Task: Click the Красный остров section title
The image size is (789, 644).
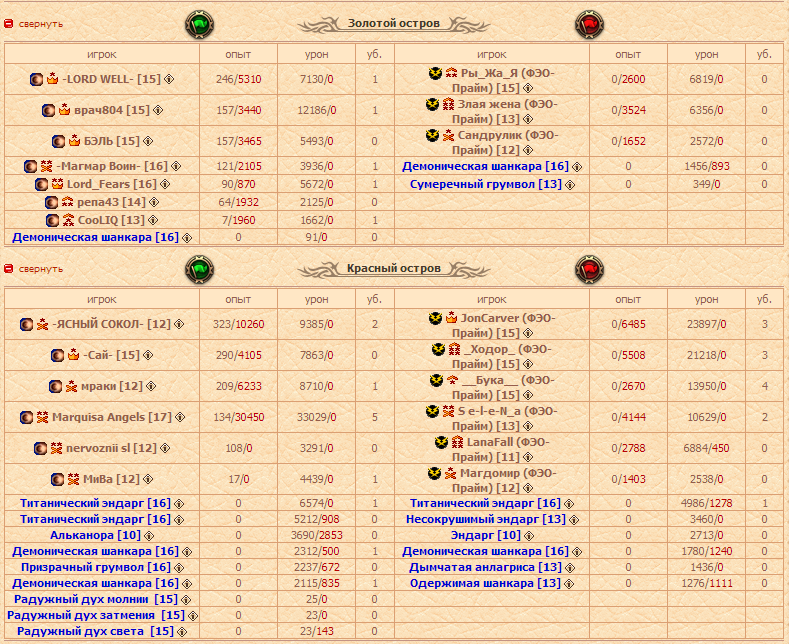Action: [x=394, y=268]
